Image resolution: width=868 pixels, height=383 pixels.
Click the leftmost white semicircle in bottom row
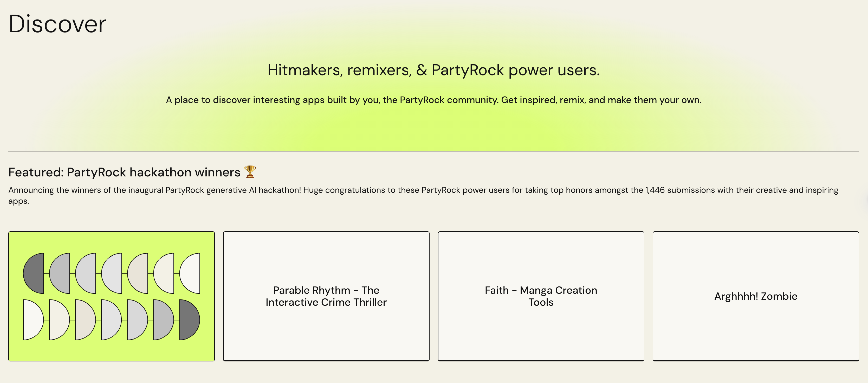(32, 320)
